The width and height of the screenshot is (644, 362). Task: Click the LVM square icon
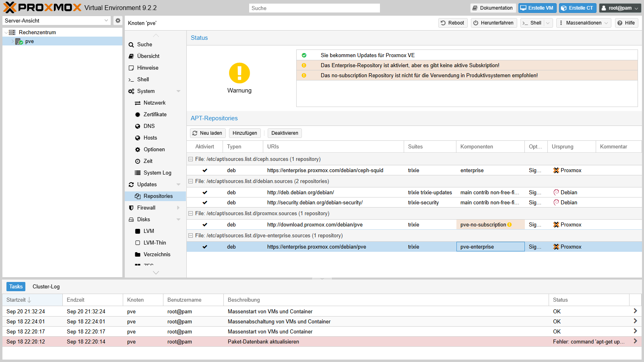tap(138, 231)
